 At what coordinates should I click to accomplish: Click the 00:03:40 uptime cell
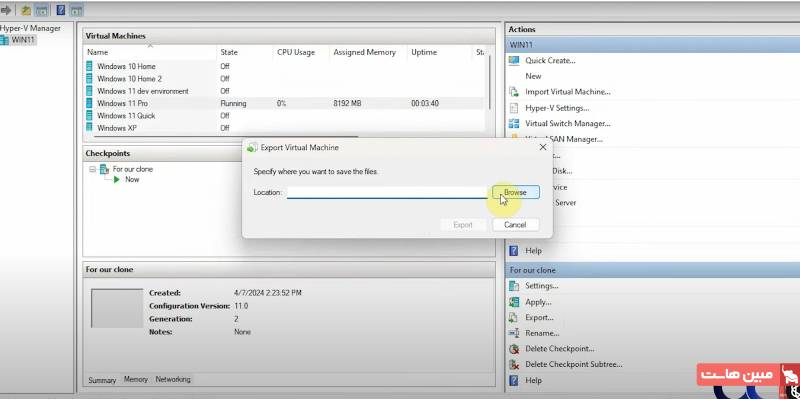[x=425, y=104]
